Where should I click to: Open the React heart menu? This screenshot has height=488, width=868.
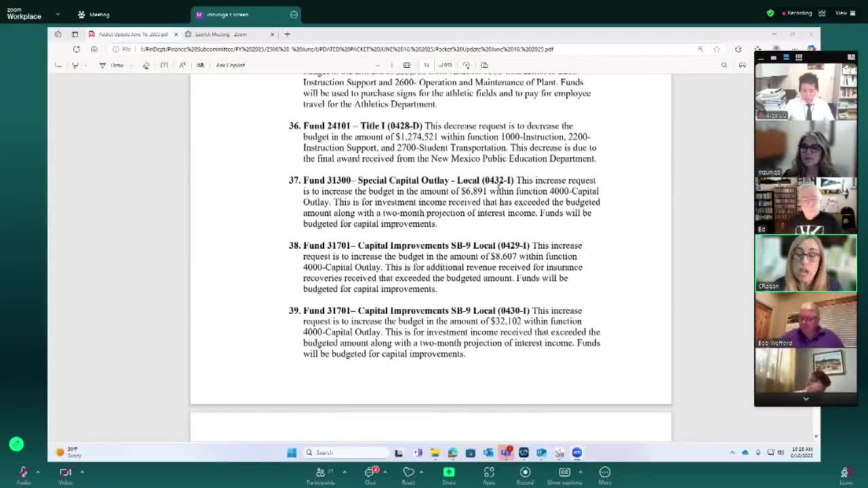click(x=408, y=474)
